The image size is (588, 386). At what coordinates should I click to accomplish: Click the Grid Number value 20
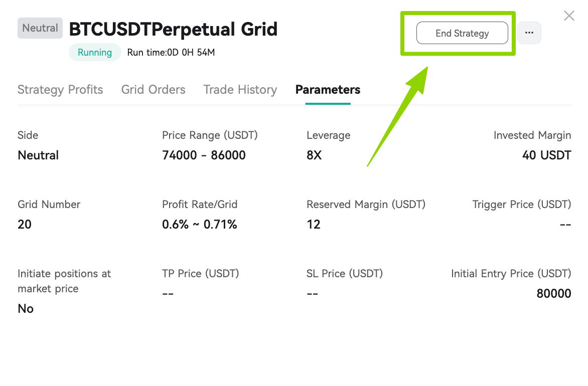[x=25, y=225]
